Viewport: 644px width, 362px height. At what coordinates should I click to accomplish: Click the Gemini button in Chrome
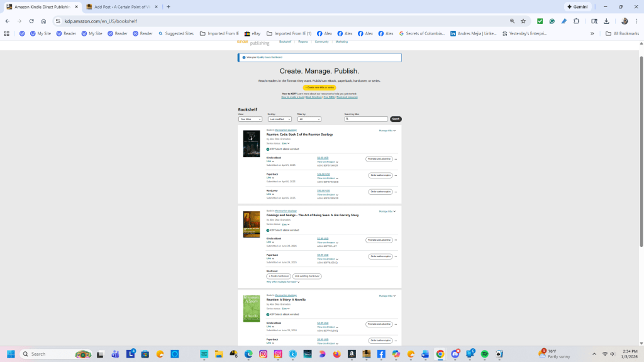pos(578,6)
